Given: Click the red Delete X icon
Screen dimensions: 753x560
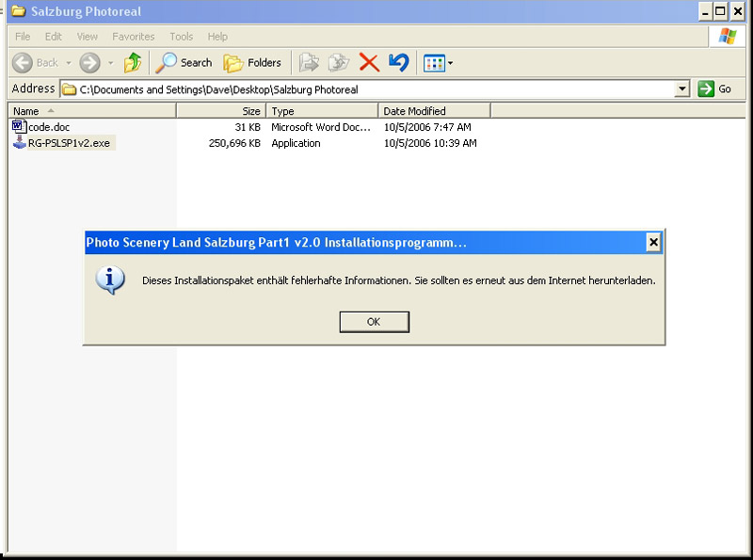Looking at the screenshot, I should 369,63.
